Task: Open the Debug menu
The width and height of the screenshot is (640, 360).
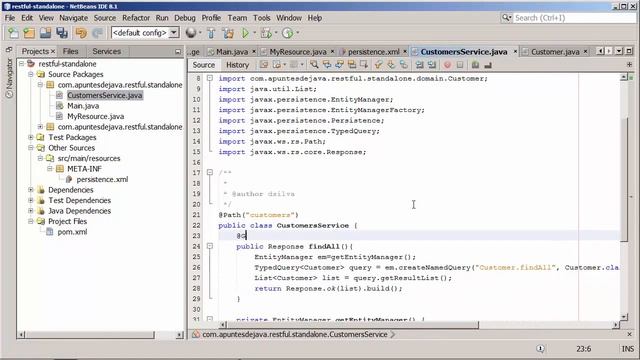Action: click(x=185, y=18)
